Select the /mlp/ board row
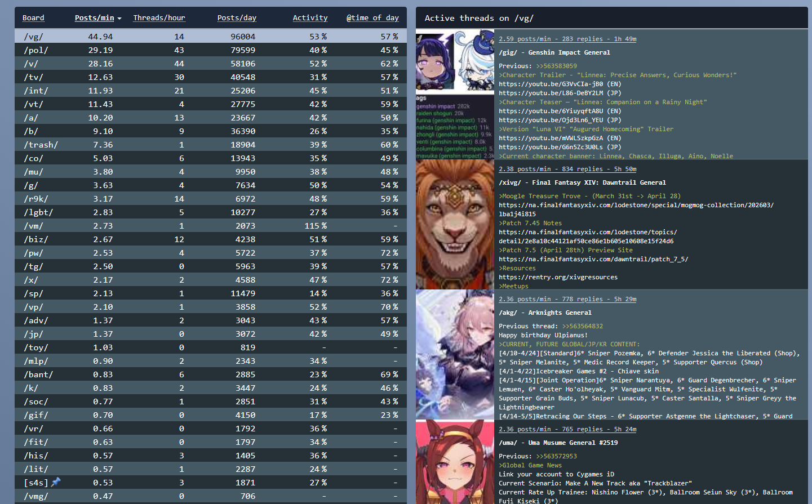Screen dimensions: 812x504 click(x=211, y=360)
